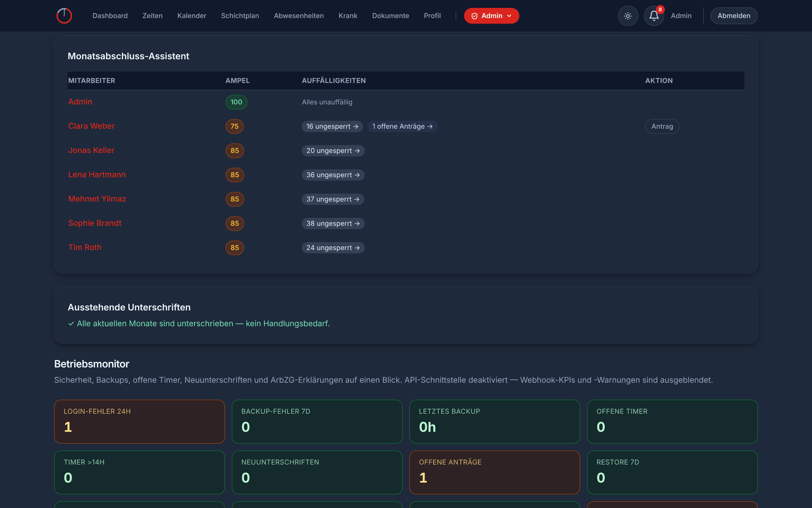Click the Timer >14h card

coord(140,472)
